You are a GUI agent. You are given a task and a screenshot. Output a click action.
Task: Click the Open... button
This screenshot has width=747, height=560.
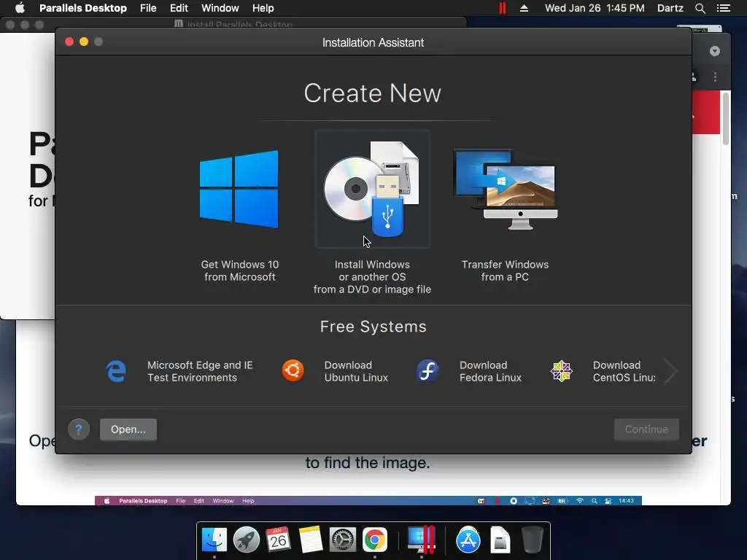[128, 429]
